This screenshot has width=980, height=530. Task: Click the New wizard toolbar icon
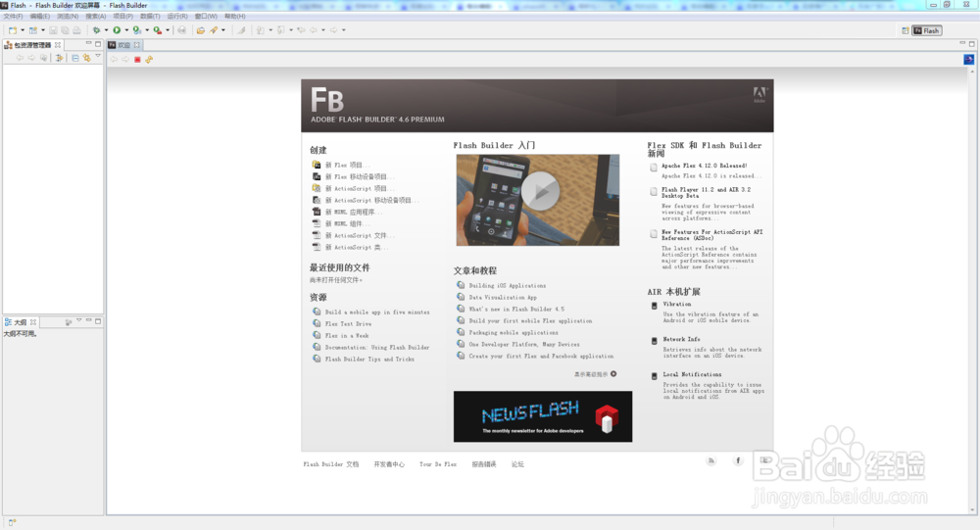tap(13, 30)
